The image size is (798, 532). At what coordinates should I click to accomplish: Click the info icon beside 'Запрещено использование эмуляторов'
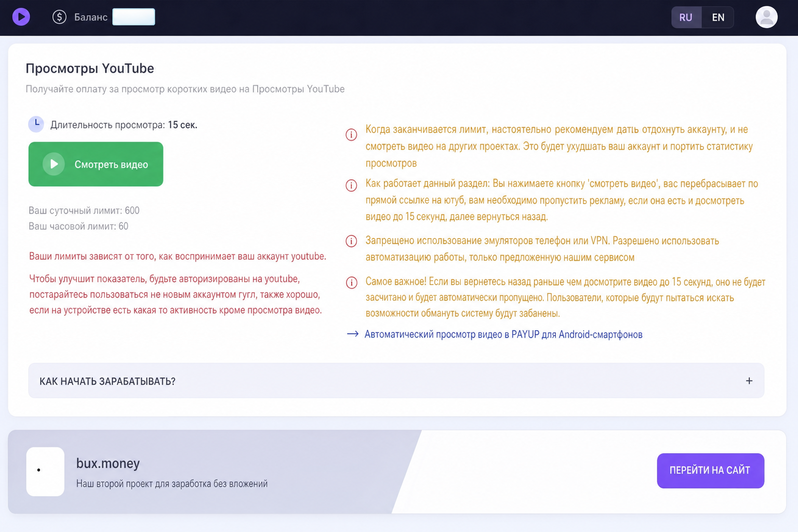pyautogui.click(x=352, y=241)
